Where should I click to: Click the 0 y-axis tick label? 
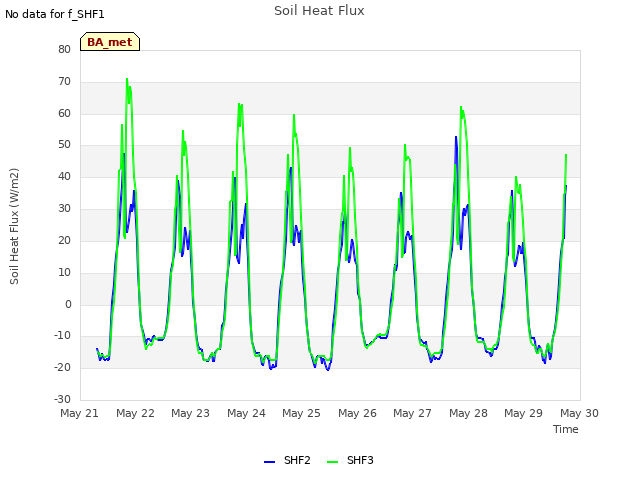(x=68, y=304)
